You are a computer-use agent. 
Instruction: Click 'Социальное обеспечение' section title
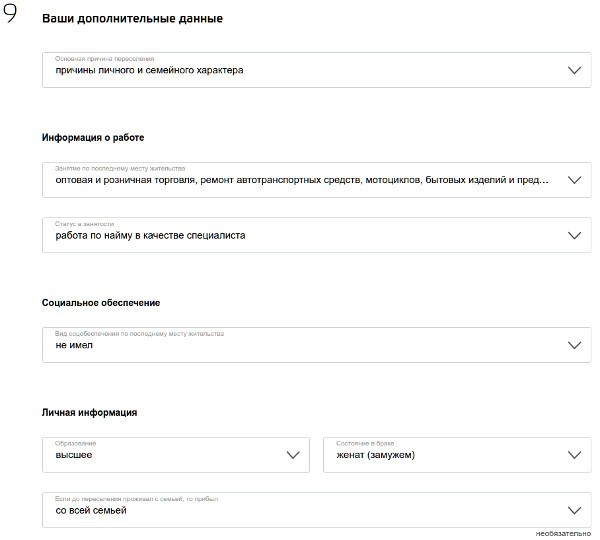point(101,302)
